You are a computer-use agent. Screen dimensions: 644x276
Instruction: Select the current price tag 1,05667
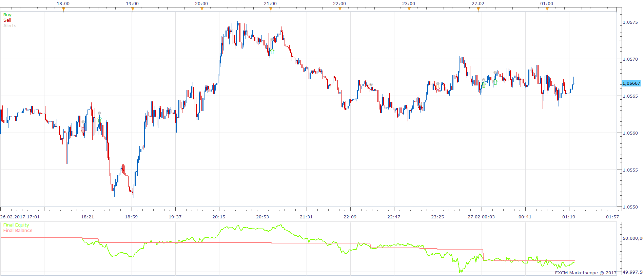[x=631, y=83]
